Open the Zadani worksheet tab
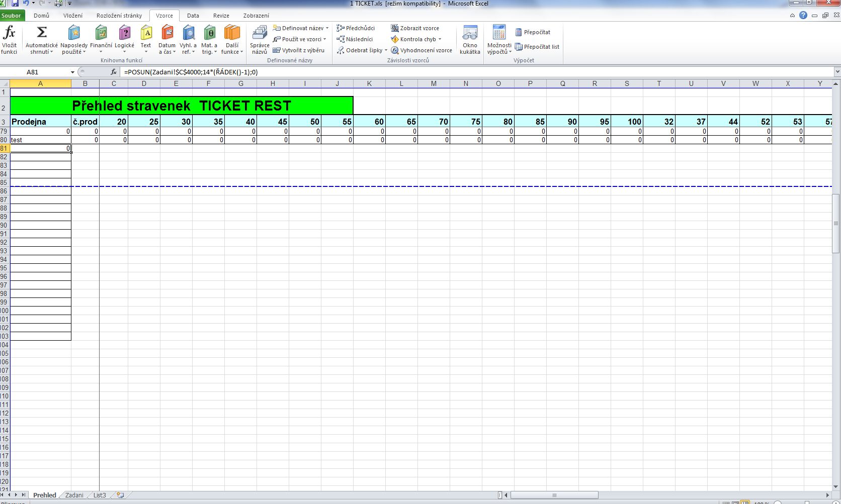Screen dimensions: 841x504 click(74, 495)
